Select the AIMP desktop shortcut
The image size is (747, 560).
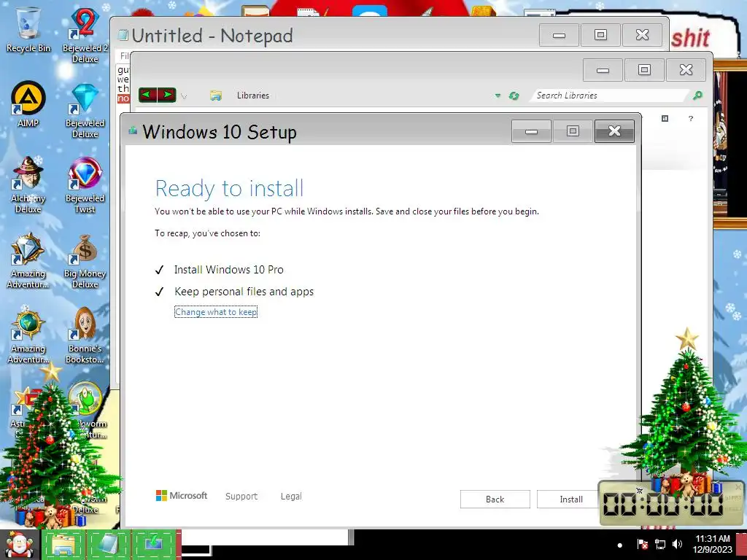pyautogui.click(x=28, y=104)
